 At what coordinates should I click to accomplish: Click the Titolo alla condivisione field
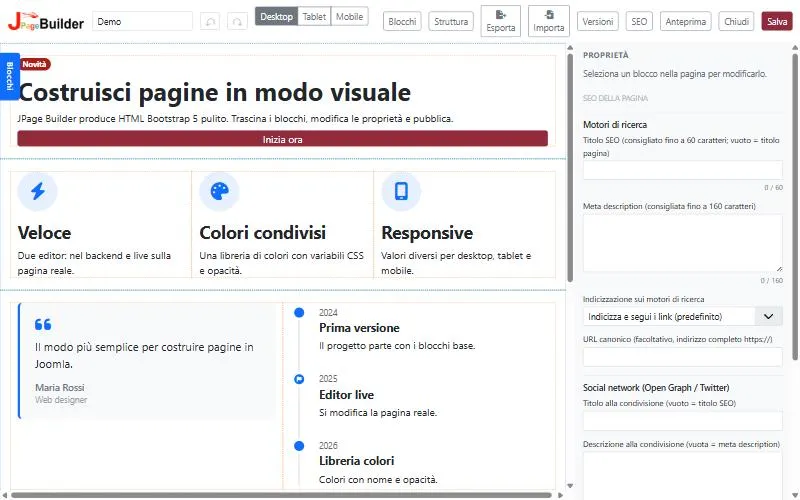tap(683, 421)
